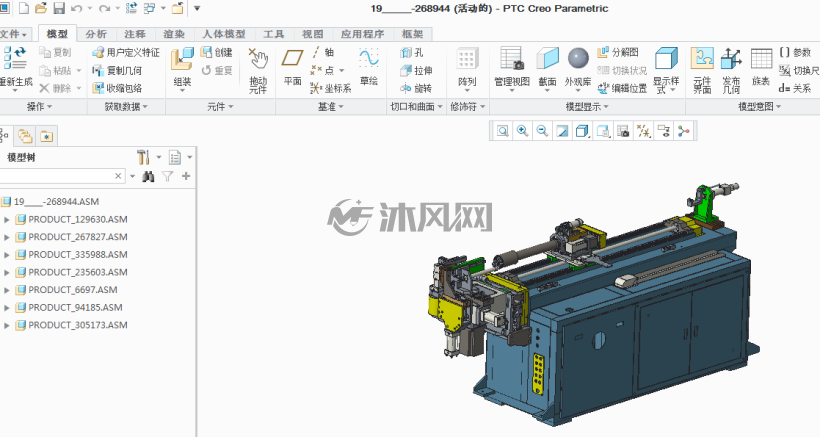Clear the model tree search with X
The height and width of the screenshot is (437, 820).
[118, 176]
